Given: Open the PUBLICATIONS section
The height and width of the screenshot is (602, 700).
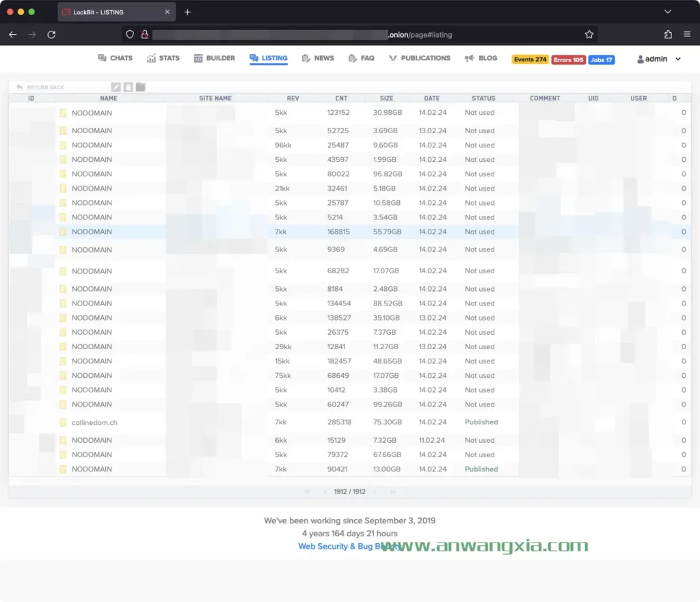Looking at the screenshot, I should pyautogui.click(x=420, y=58).
